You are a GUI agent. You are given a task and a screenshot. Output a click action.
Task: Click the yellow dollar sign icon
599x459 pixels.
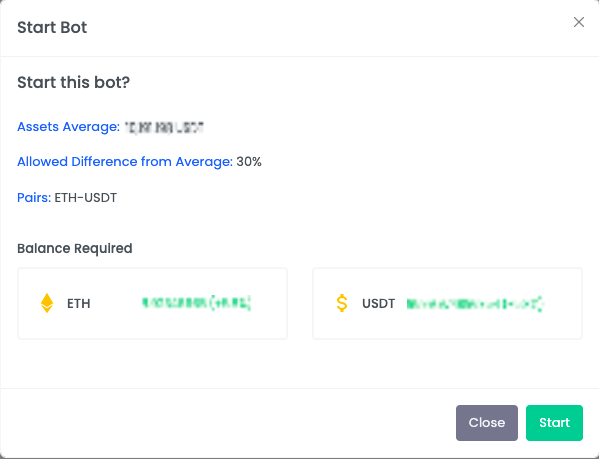click(342, 303)
